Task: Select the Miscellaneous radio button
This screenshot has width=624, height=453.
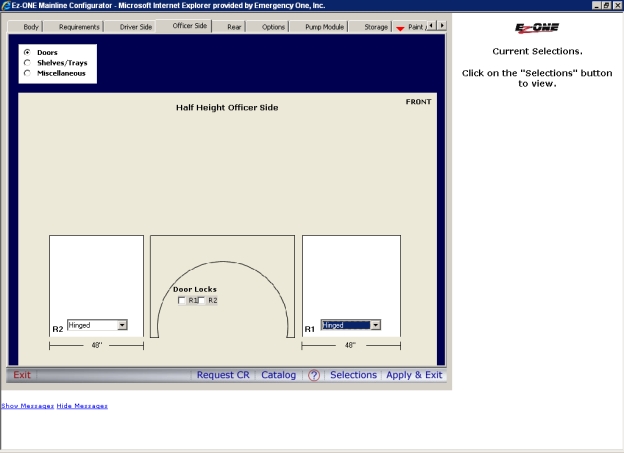Action: click(27, 73)
